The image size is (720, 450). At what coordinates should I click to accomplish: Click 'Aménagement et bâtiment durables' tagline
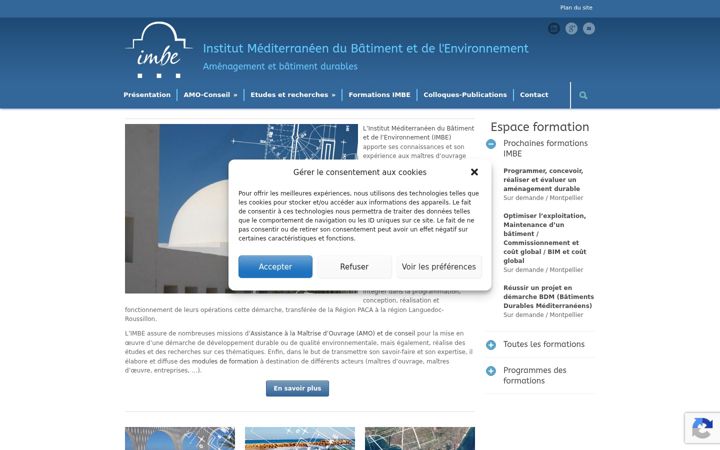[280, 67]
